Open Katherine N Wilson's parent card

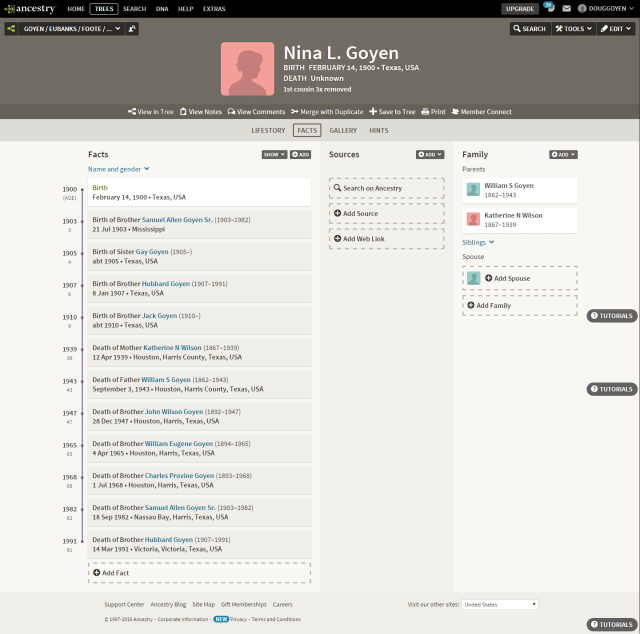click(520, 220)
